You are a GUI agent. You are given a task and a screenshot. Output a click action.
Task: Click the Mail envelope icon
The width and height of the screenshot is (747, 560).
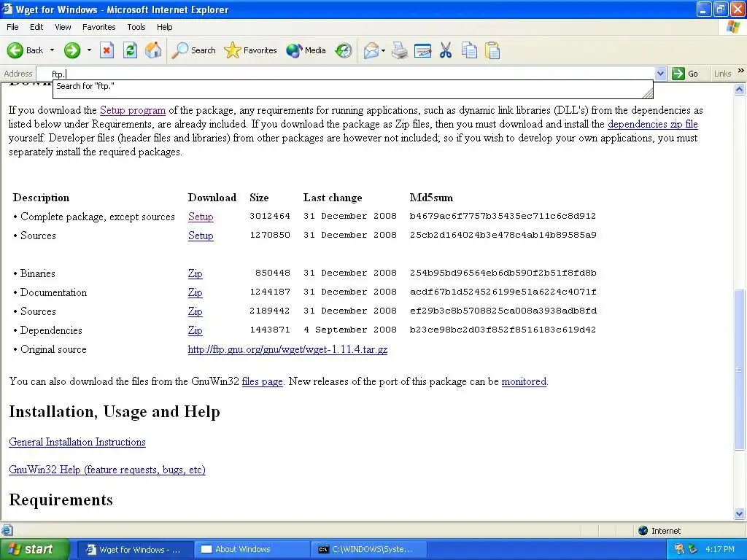pyautogui.click(x=371, y=50)
